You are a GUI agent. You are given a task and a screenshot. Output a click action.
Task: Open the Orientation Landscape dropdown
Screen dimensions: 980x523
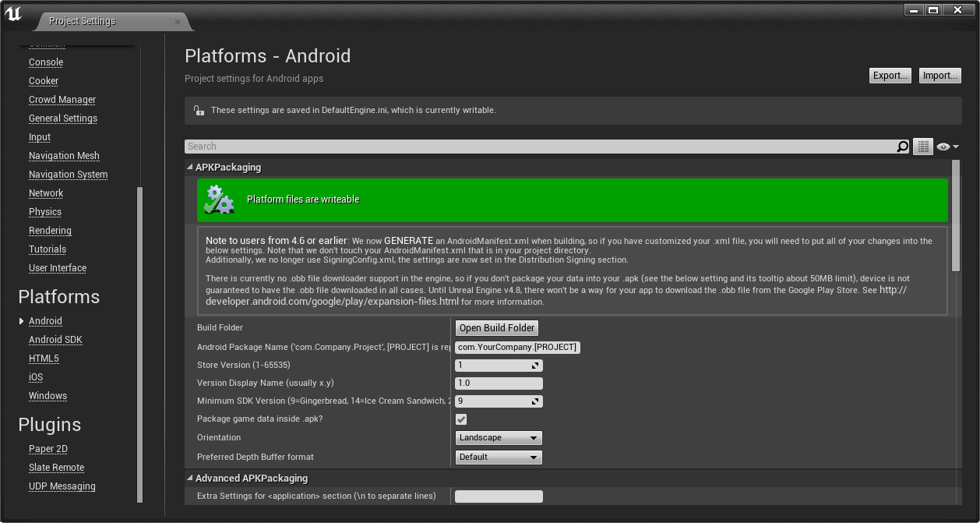click(x=499, y=438)
